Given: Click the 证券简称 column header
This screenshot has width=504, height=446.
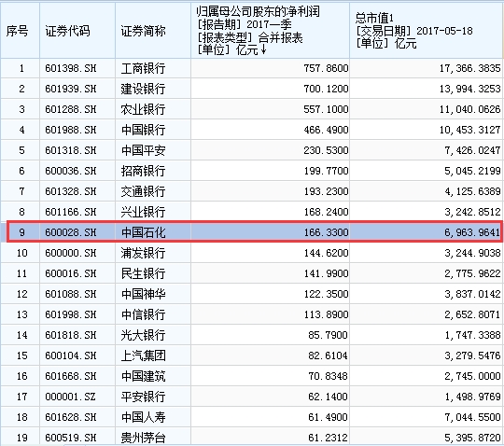Looking at the screenshot, I should [153, 31].
